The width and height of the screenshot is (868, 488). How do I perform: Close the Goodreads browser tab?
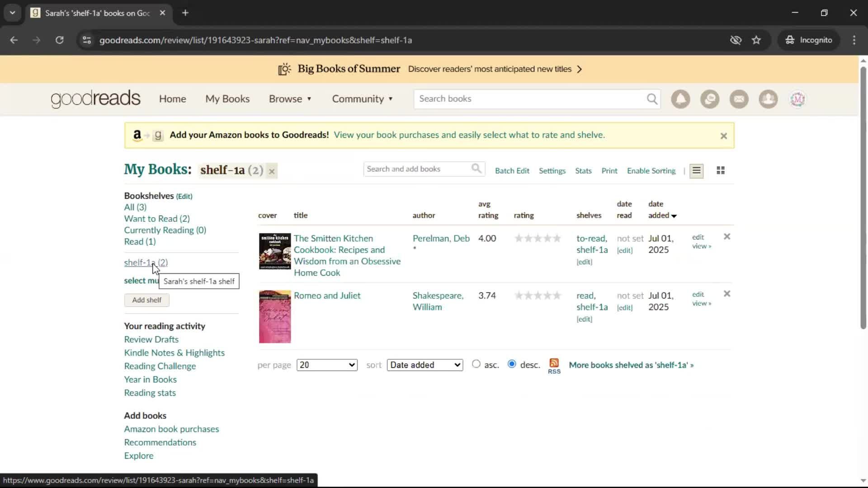pyautogui.click(x=163, y=13)
